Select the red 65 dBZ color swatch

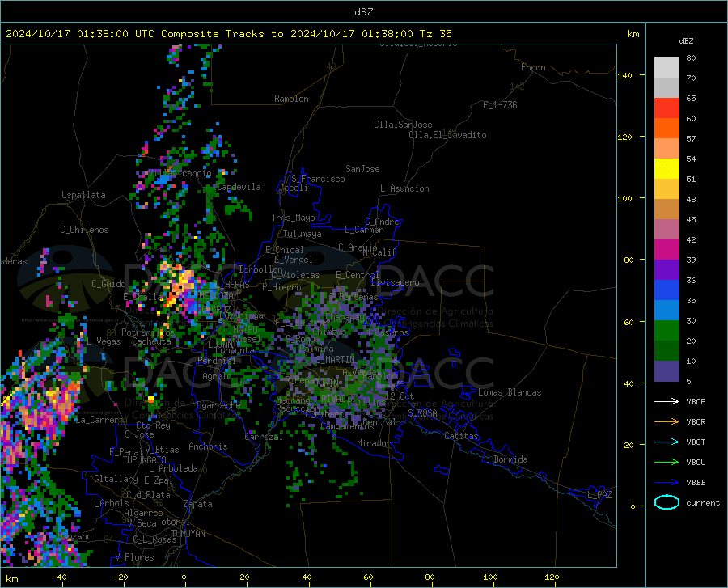pyautogui.click(x=667, y=108)
